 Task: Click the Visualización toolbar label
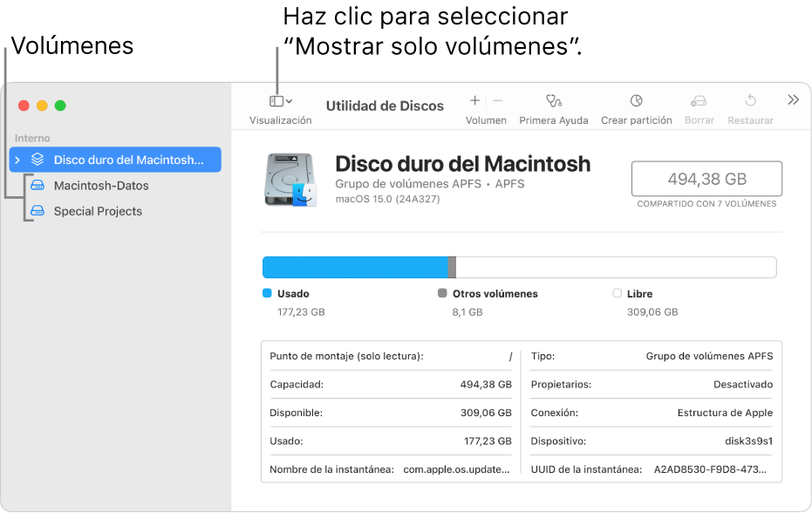(281, 120)
